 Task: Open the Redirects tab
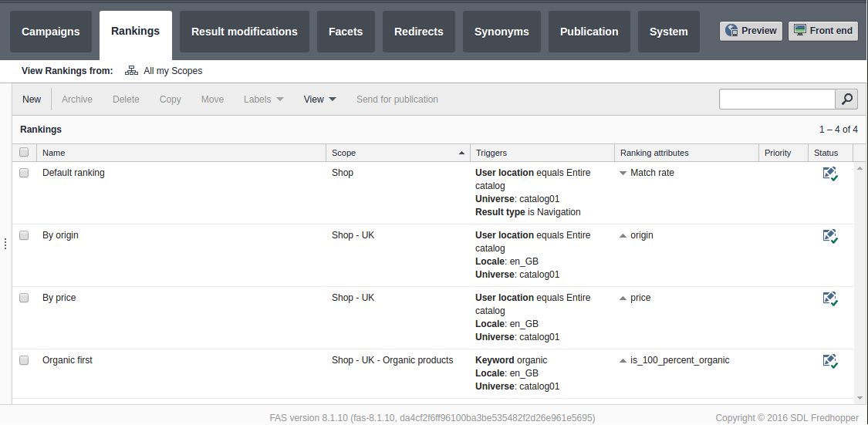tap(418, 32)
